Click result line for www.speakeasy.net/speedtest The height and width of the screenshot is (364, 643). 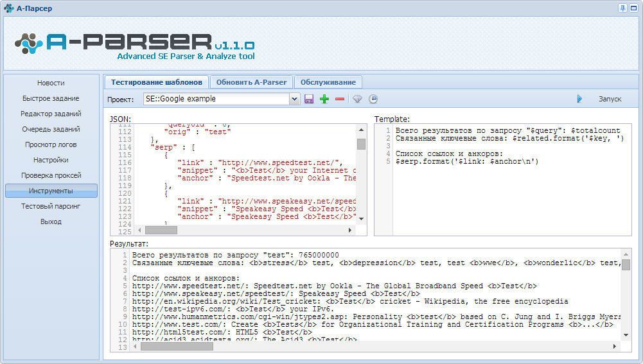pyautogui.click(x=276, y=293)
